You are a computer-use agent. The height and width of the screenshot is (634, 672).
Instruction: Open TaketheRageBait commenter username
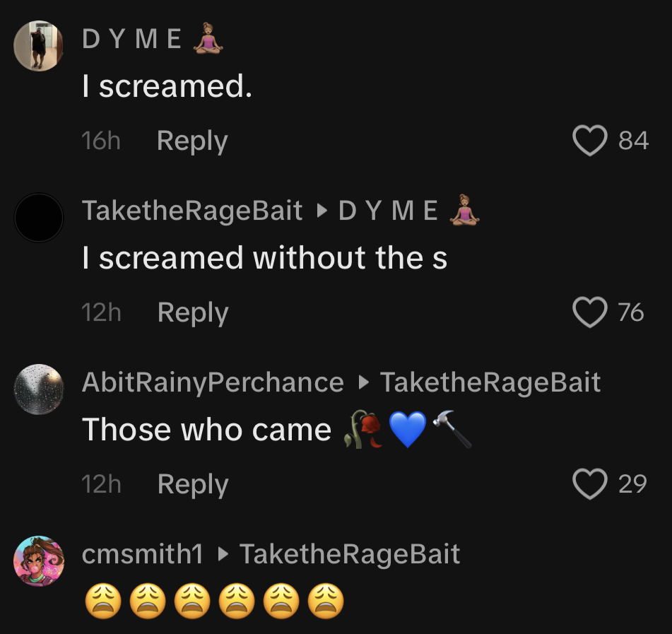[x=192, y=211]
